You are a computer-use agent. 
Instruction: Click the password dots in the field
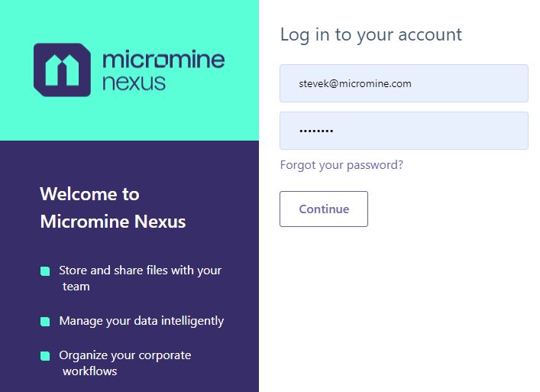pos(316,131)
